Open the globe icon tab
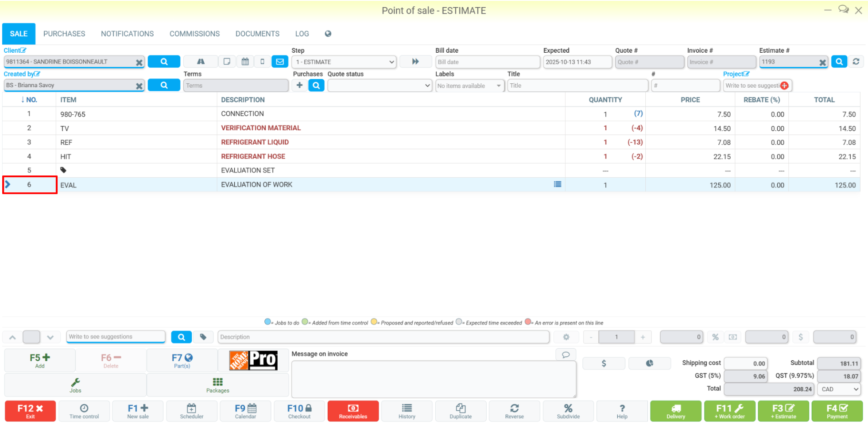The width and height of the screenshot is (868, 424). (328, 34)
